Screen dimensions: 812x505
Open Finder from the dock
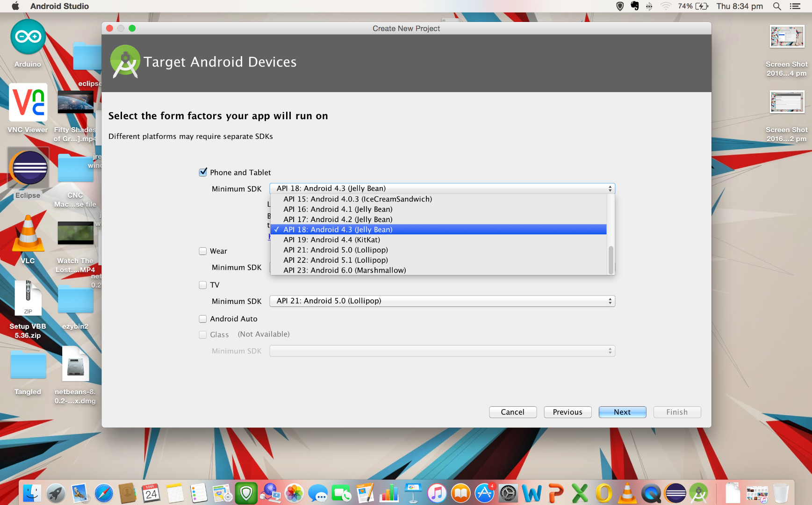pyautogui.click(x=32, y=493)
